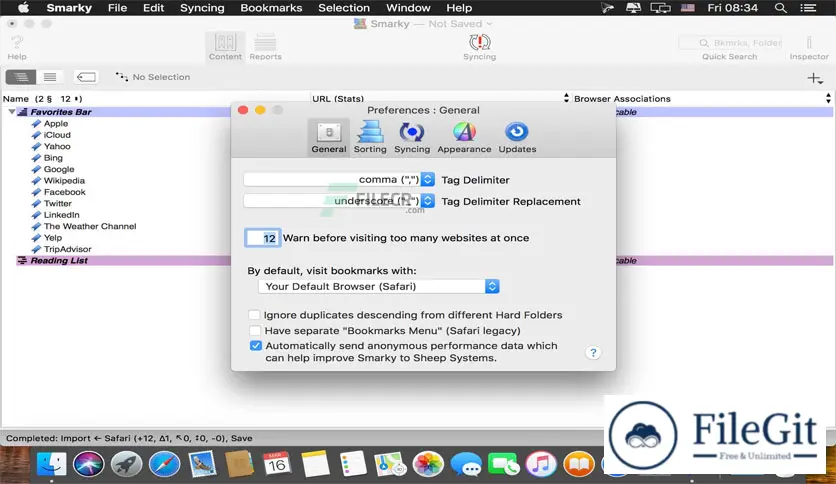Open the File menu
The height and width of the screenshot is (484, 836).
tap(117, 8)
